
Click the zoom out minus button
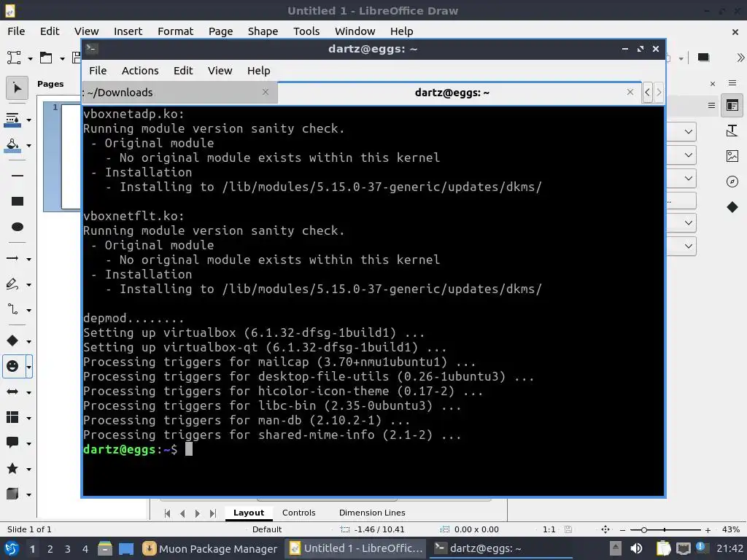point(622,529)
